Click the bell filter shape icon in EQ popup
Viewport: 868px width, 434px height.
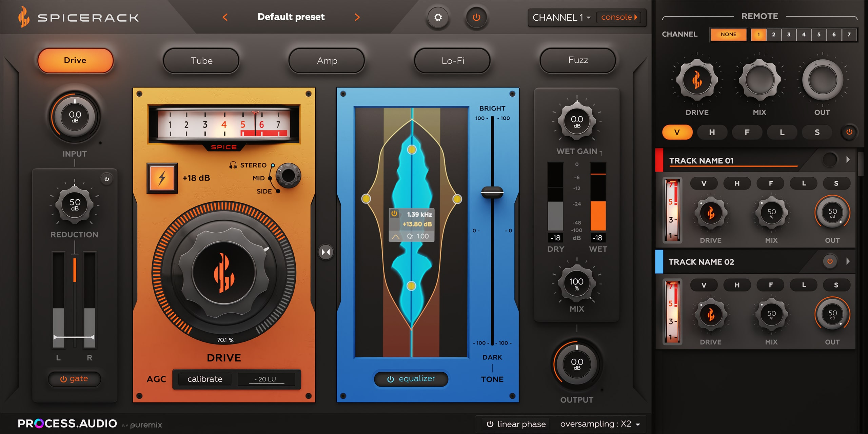pos(395,237)
